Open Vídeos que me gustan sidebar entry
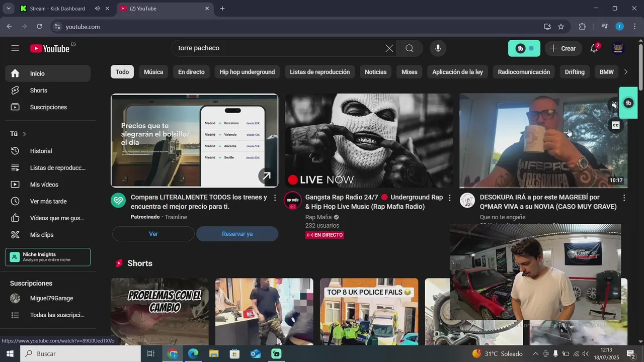Image resolution: width=644 pixels, height=362 pixels. click(x=48, y=218)
